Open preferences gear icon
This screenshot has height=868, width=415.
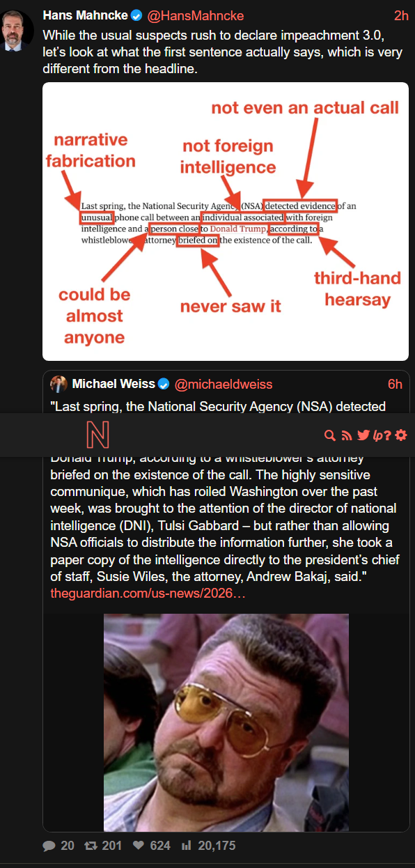pyautogui.click(x=401, y=435)
